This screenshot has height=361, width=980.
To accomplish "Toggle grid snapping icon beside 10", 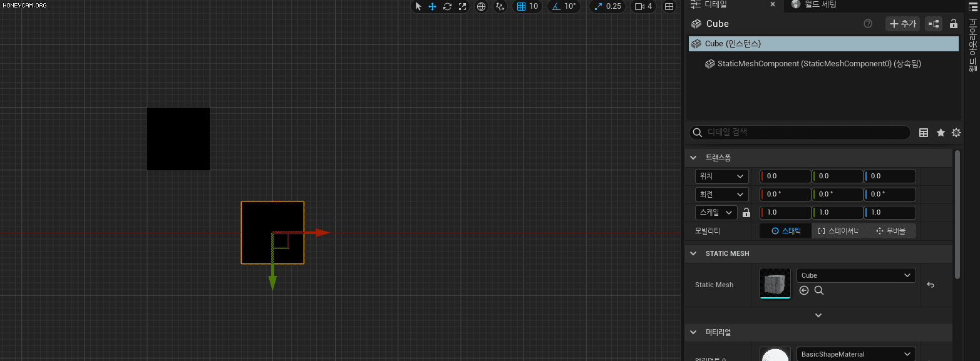I will [521, 6].
